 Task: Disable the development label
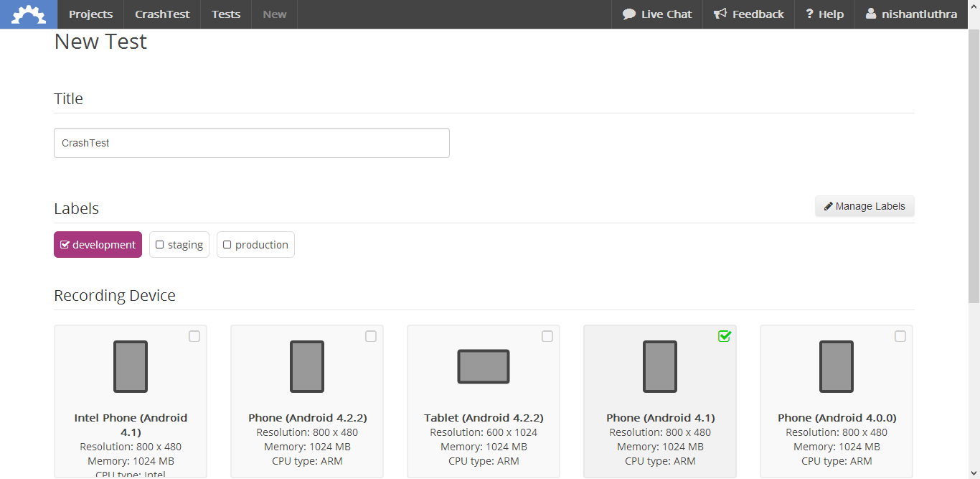point(98,245)
